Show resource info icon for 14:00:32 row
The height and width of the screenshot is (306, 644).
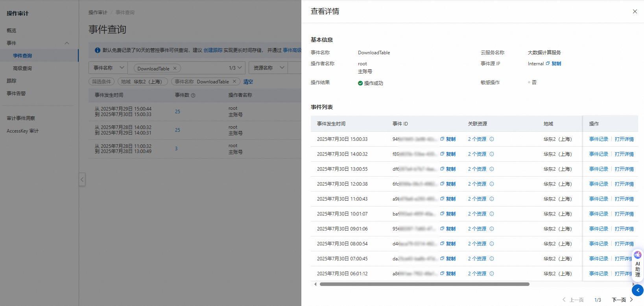point(492,154)
